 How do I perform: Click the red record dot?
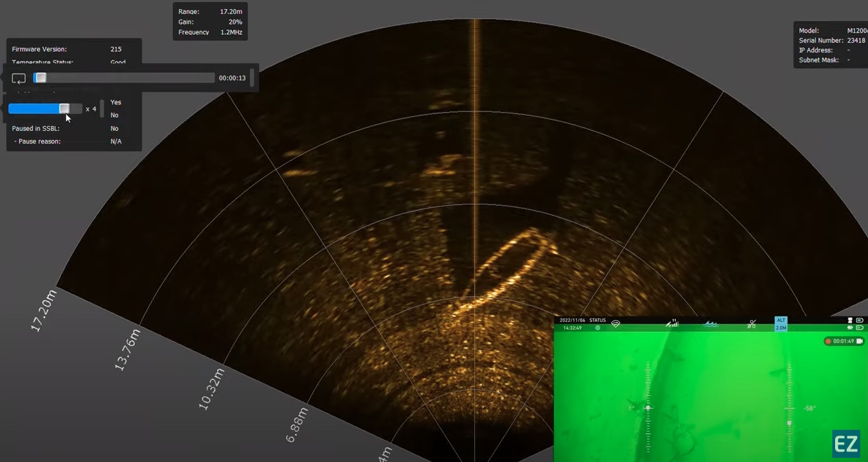coord(828,342)
